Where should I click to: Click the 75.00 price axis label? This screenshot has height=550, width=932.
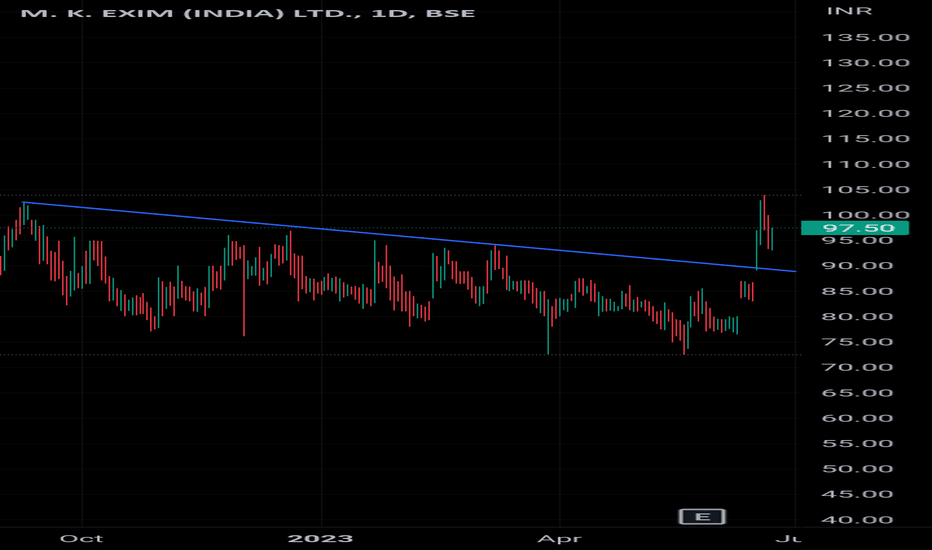point(857,342)
